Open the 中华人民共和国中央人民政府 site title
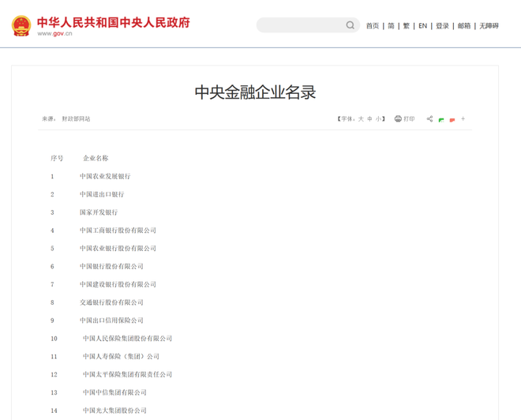 tap(114, 22)
